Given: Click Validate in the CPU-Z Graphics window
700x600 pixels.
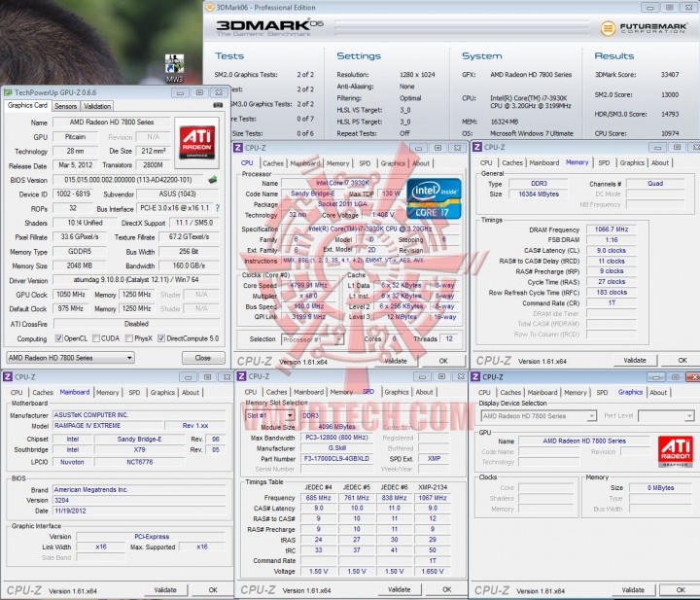Looking at the screenshot, I should pos(633,590).
